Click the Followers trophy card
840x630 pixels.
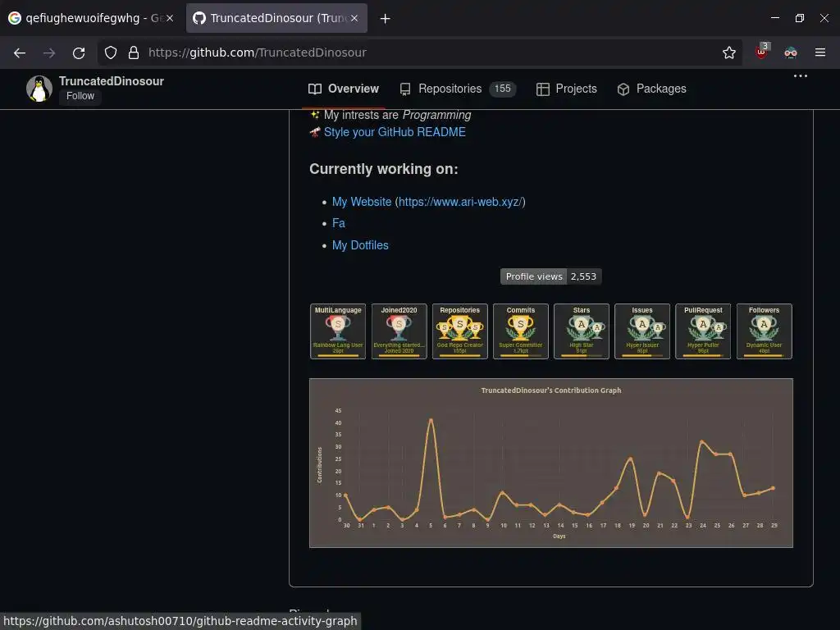[x=765, y=331]
